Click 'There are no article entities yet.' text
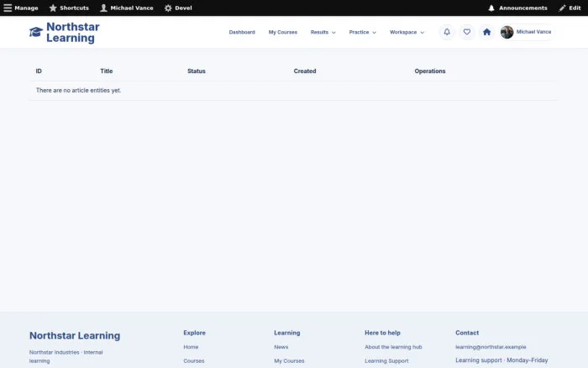The image size is (588, 368). pos(78,91)
